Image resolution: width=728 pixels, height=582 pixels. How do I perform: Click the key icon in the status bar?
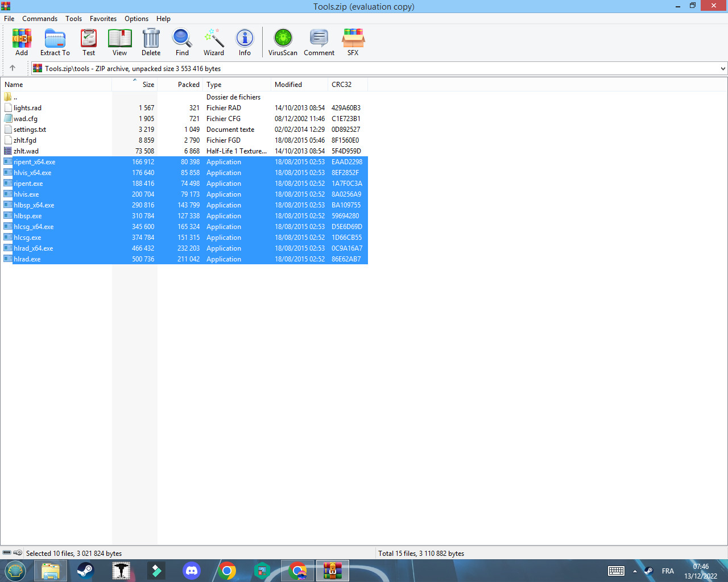coord(18,552)
